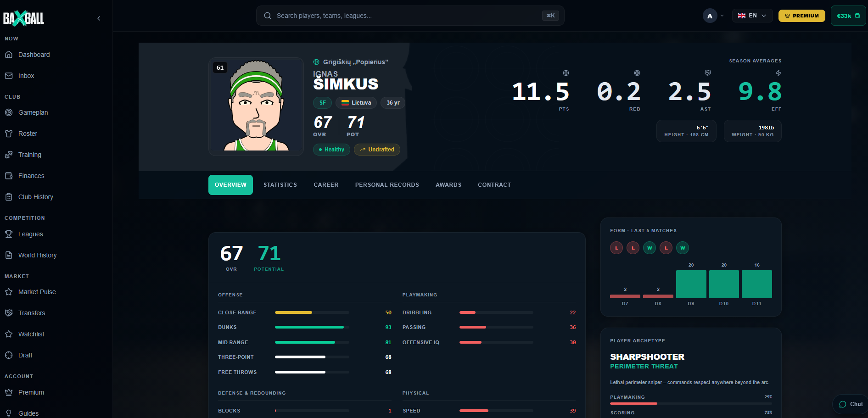The width and height of the screenshot is (868, 418).
Task: Click the Finances wallet icon
Action: click(9, 176)
